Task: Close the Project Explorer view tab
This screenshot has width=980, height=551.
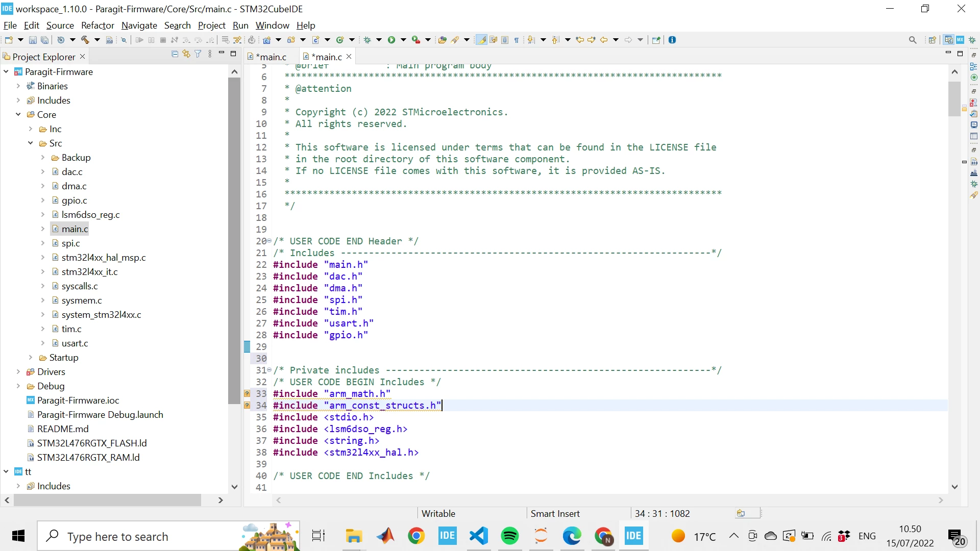Action: 83,56
